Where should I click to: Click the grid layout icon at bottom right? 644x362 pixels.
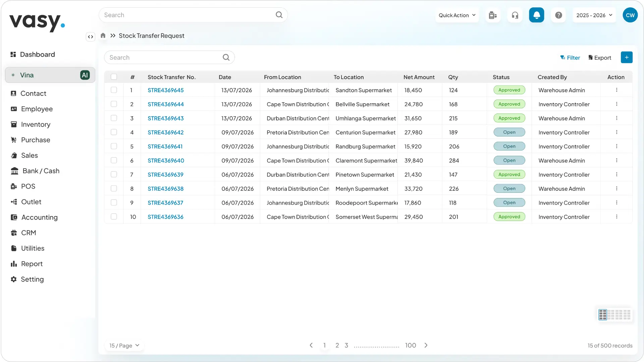603,315
